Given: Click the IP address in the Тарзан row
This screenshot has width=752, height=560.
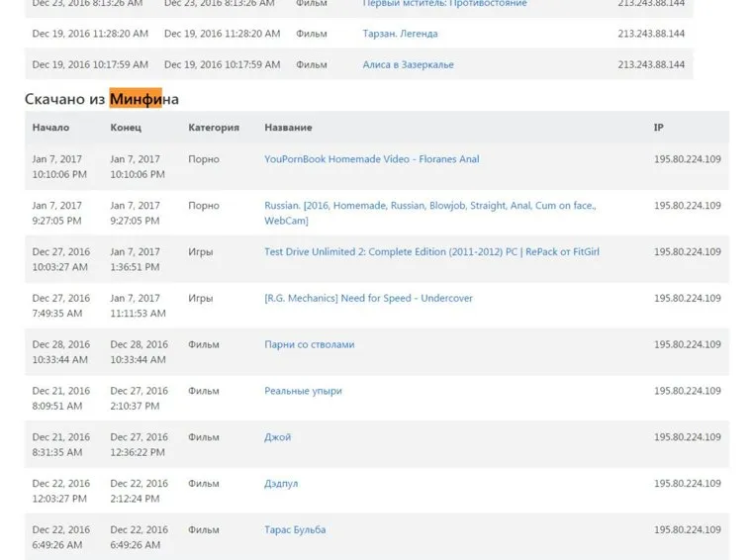Looking at the screenshot, I should [651, 34].
